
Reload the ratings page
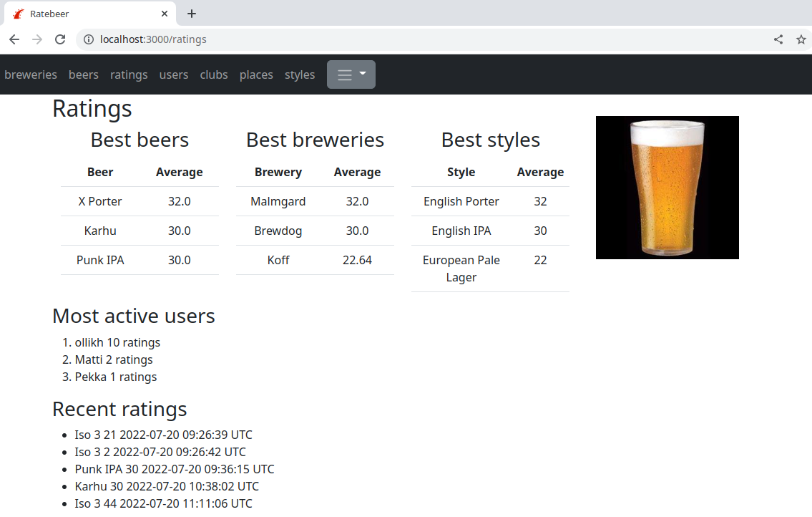[x=60, y=39]
